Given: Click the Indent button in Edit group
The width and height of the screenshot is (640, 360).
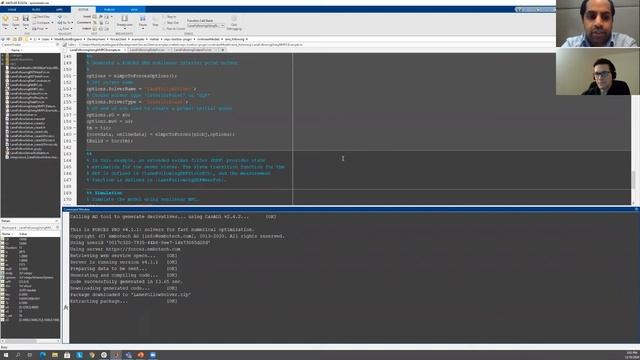Looking at the screenshot, I should point(86,29).
